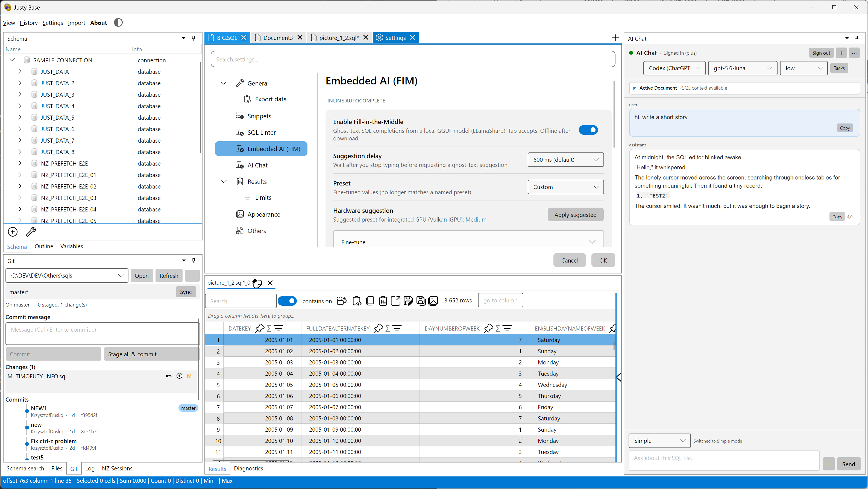
Task: Click the copy as code clipboard icon
Action: tap(356, 301)
